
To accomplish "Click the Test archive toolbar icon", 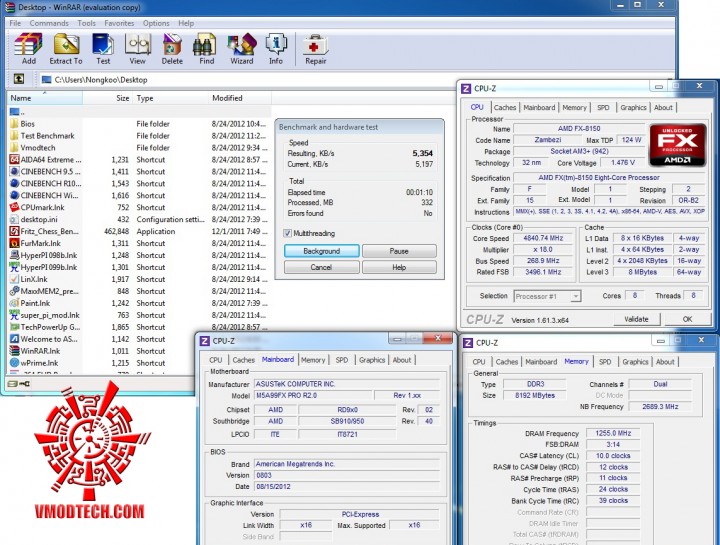I will click(x=103, y=45).
